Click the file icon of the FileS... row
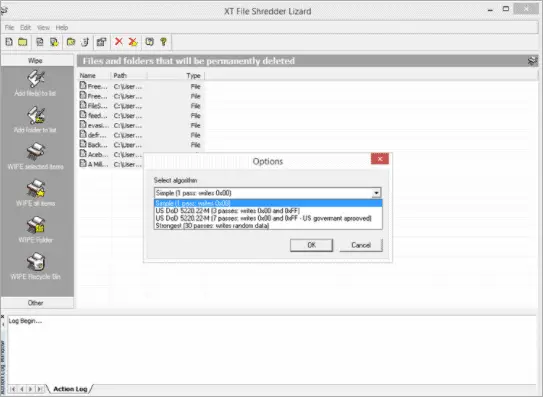The height and width of the screenshot is (397, 543). [83, 105]
